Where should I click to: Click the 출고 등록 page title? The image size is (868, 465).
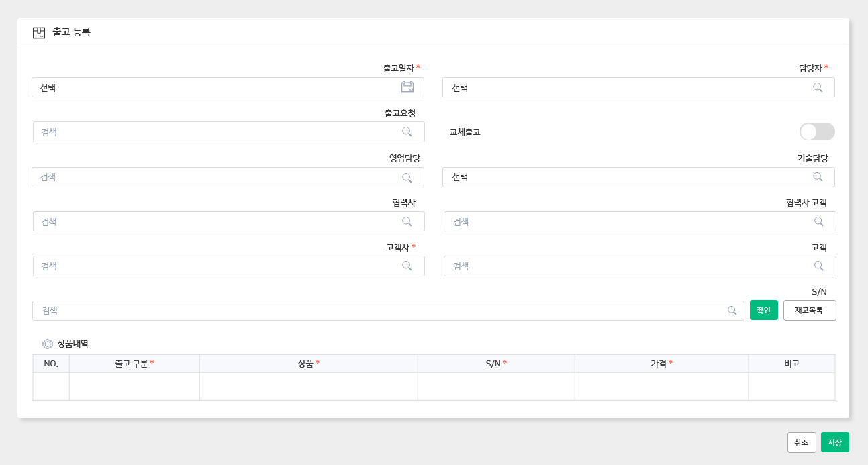pyautogui.click(x=71, y=32)
